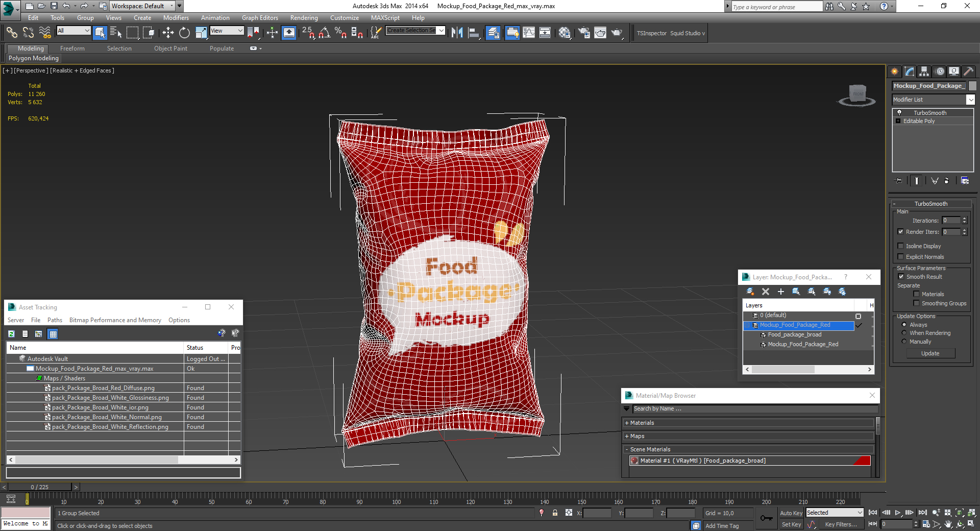The width and height of the screenshot is (980, 531).
Task: Click object color swatch beside object name
Action: (972, 86)
